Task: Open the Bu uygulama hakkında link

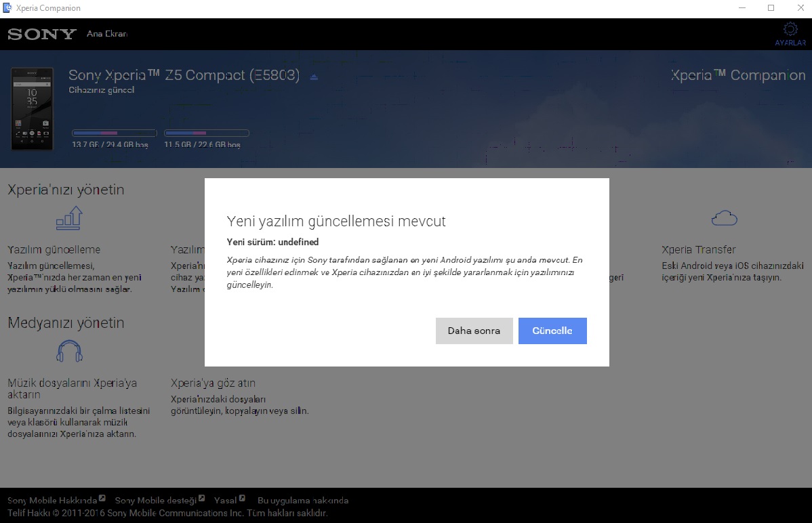Action: [x=303, y=501]
